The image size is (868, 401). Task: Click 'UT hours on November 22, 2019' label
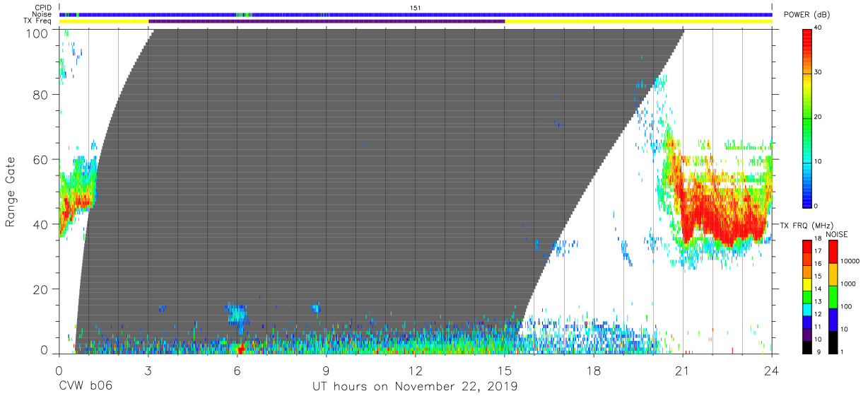pos(415,386)
